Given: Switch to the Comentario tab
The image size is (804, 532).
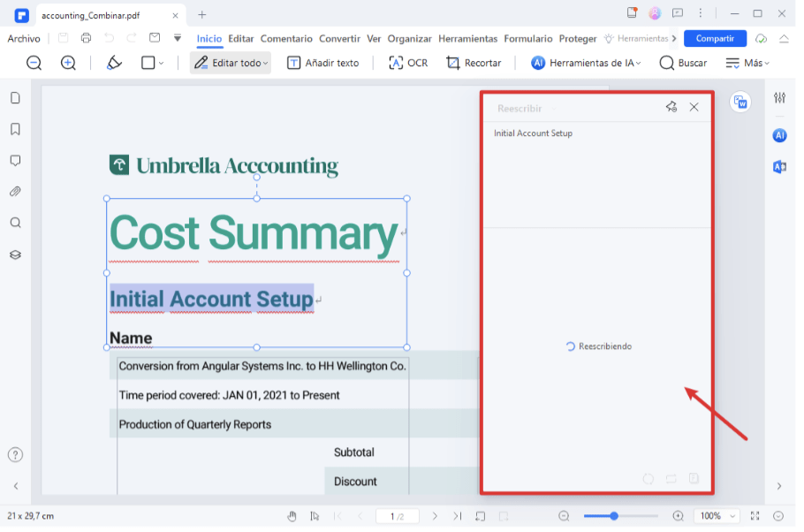Looking at the screenshot, I should point(286,39).
